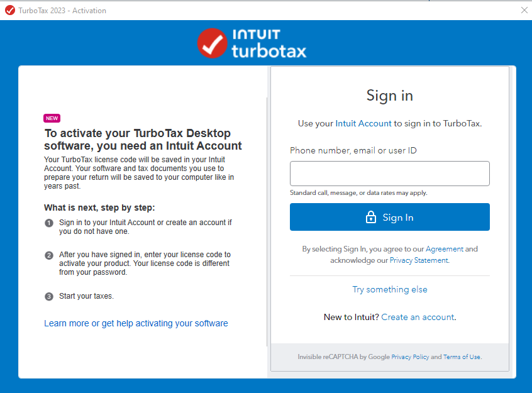This screenshot has height=393, width=532.
Task: Click the 'Sign in' heading text
Action: coord(389,96)
